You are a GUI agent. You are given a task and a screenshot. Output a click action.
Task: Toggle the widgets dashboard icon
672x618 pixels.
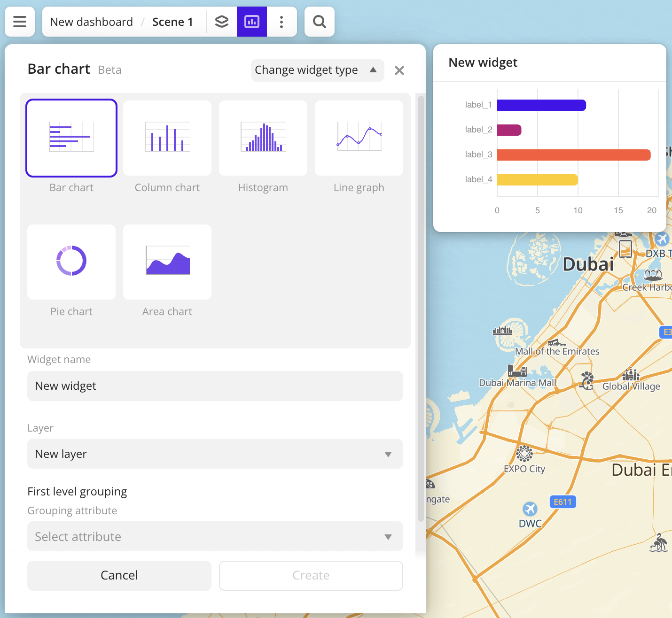point(252,22)
